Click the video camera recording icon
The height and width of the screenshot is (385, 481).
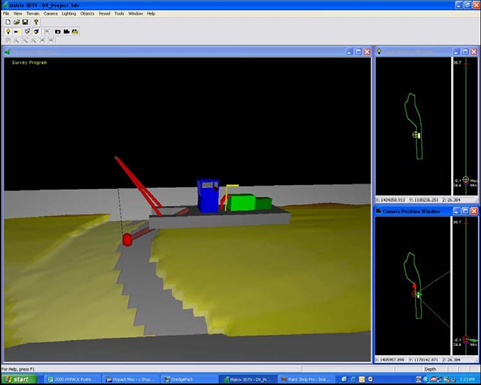pyautogui.click(x=66, y=31)
